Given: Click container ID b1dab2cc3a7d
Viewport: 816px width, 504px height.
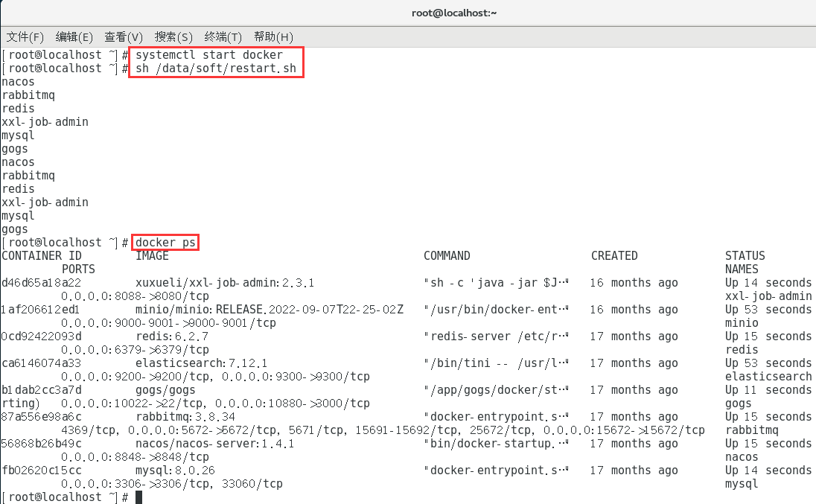Looking at the screenshot, I should click(42, 390).
